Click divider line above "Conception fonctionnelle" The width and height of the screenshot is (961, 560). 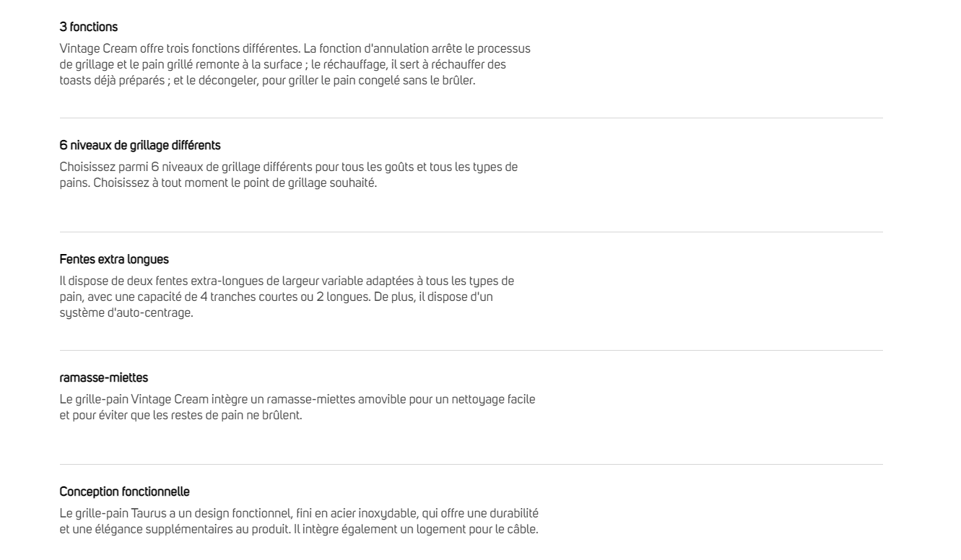[471, 464]
